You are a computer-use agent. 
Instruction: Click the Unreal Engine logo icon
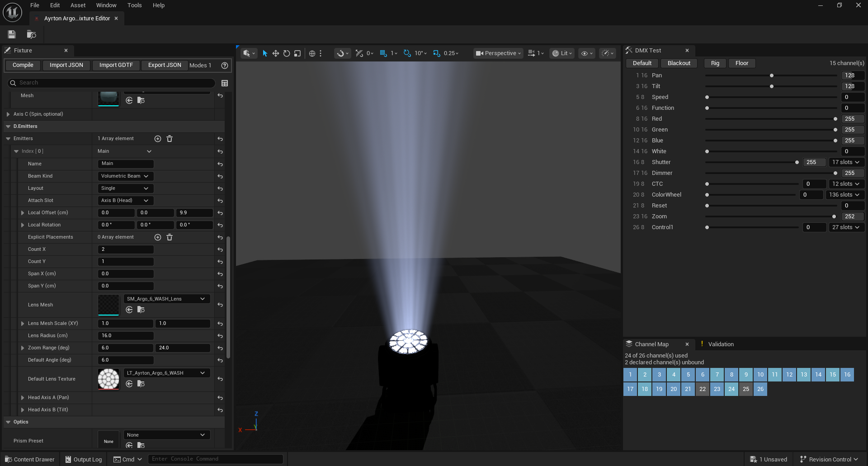12,12
